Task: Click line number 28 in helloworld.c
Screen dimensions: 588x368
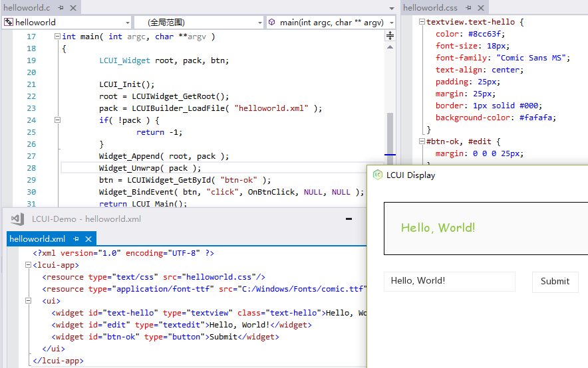Action: coord(31,168)
